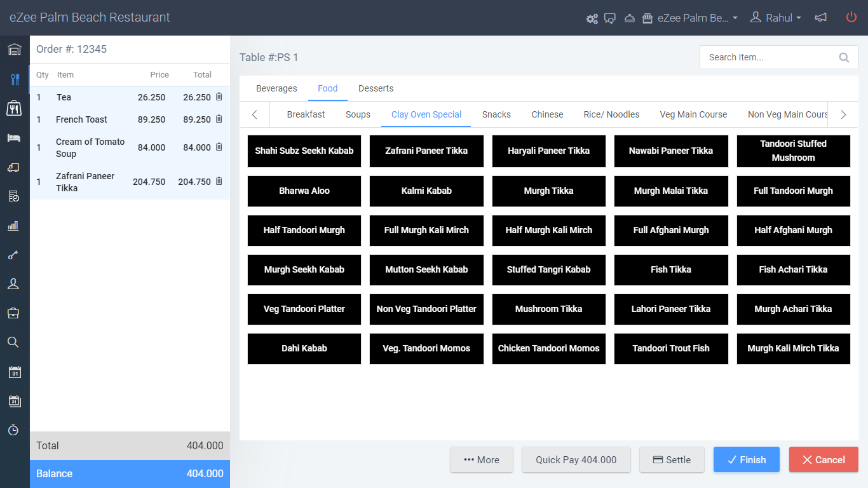868x488 pixels.
Task: Open the delivery truck sidebar icon
Action: [x=14, y=167]
